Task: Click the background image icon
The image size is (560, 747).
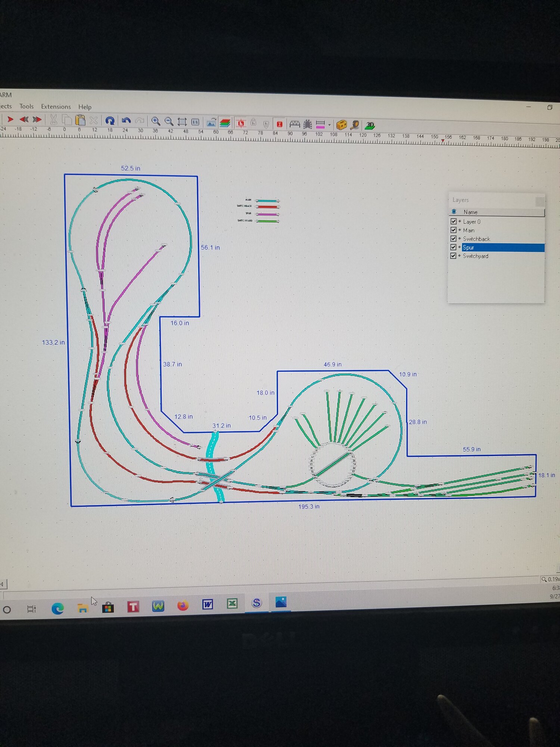Action: [x=211, y=122]
